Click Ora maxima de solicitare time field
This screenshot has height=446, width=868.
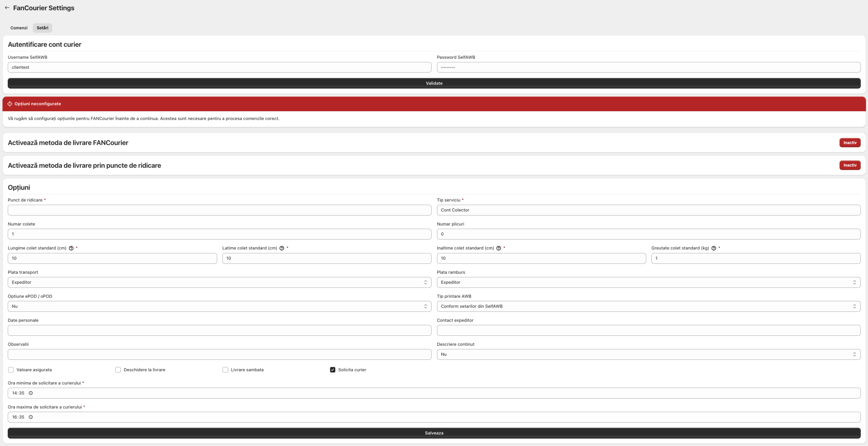tap(434, 417)
